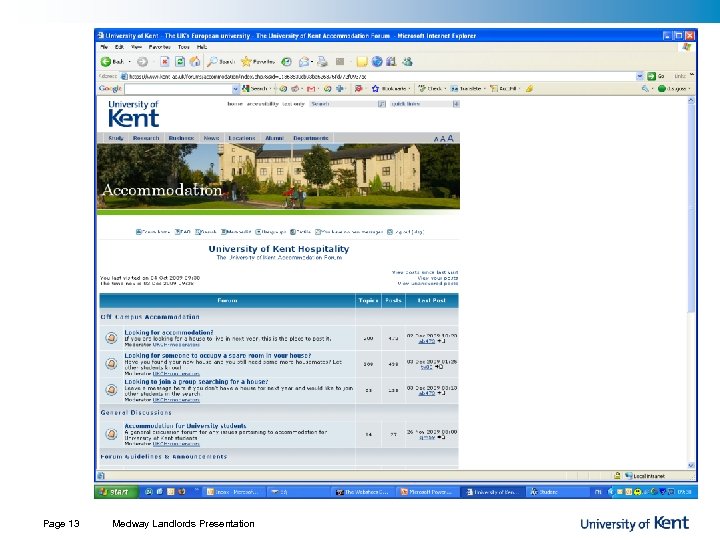Expand the Google search box dropdown arrow
720x540 pixels.
pyautogui.click(x=236, y=89)
